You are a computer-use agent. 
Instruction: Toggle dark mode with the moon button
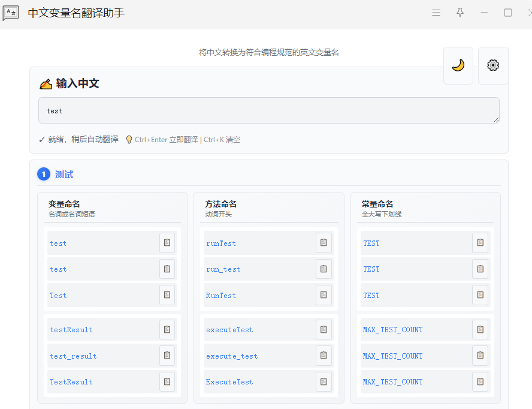click(458, 65)
